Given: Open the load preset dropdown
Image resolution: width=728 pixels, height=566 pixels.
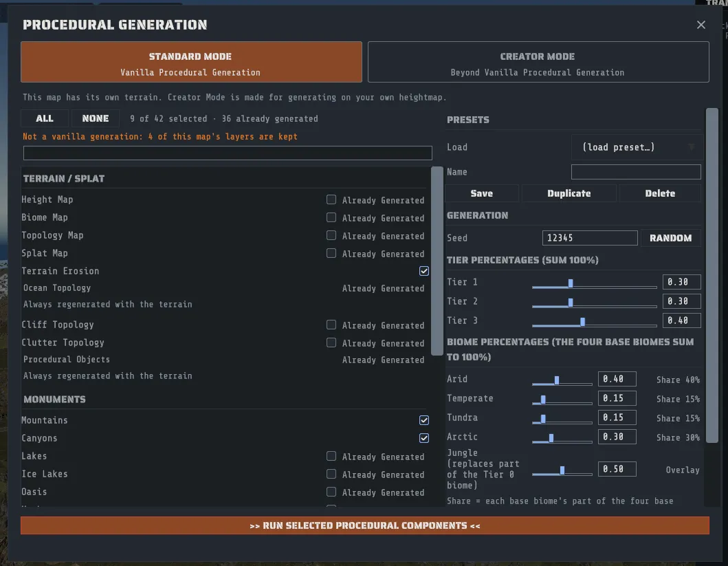Looking at the screenshot, I should (x=637, y=147).
